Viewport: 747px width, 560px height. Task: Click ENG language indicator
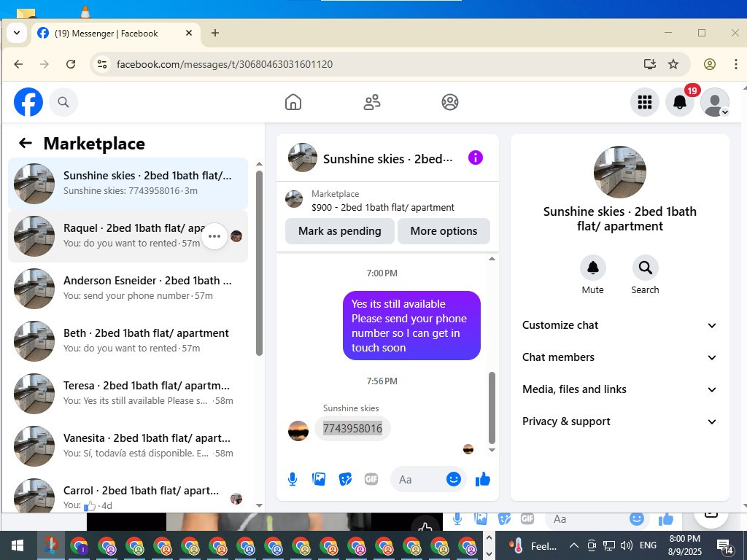[648, 545]
